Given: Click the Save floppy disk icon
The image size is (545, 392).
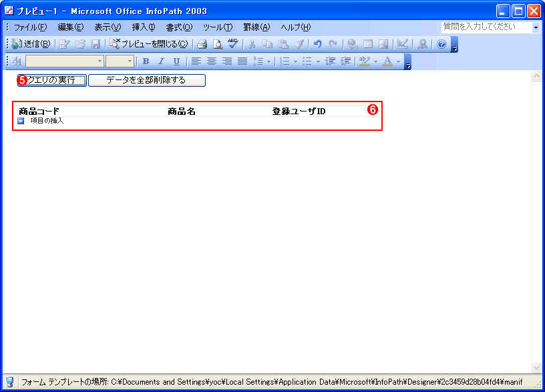Looking at the screenshot, I should pos(96,44).
